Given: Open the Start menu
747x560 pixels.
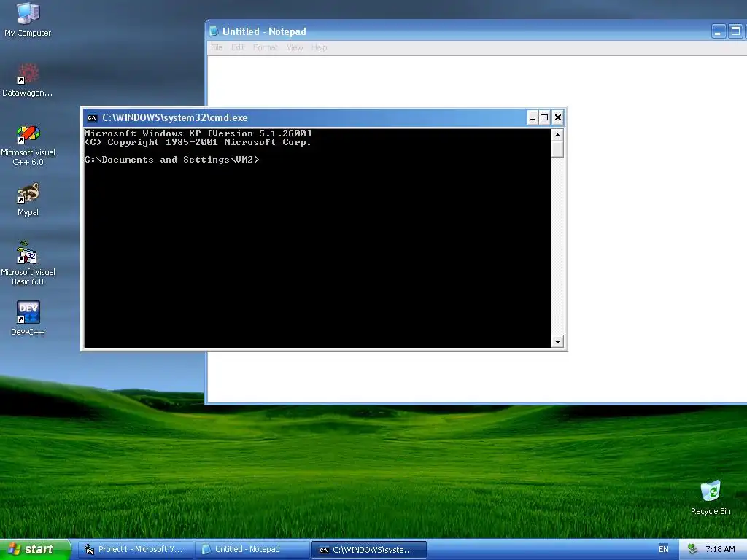Looking at the screenshot, I should coord(35,549).
